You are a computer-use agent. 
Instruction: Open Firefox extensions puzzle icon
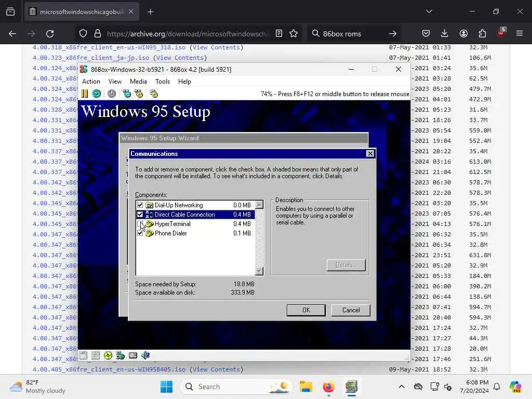click(482, 33)
